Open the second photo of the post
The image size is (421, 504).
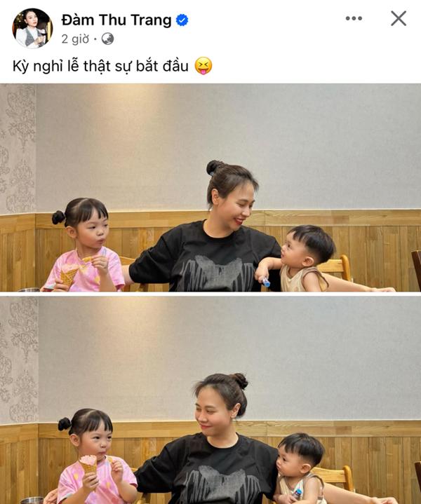click(x=210, y=400)
